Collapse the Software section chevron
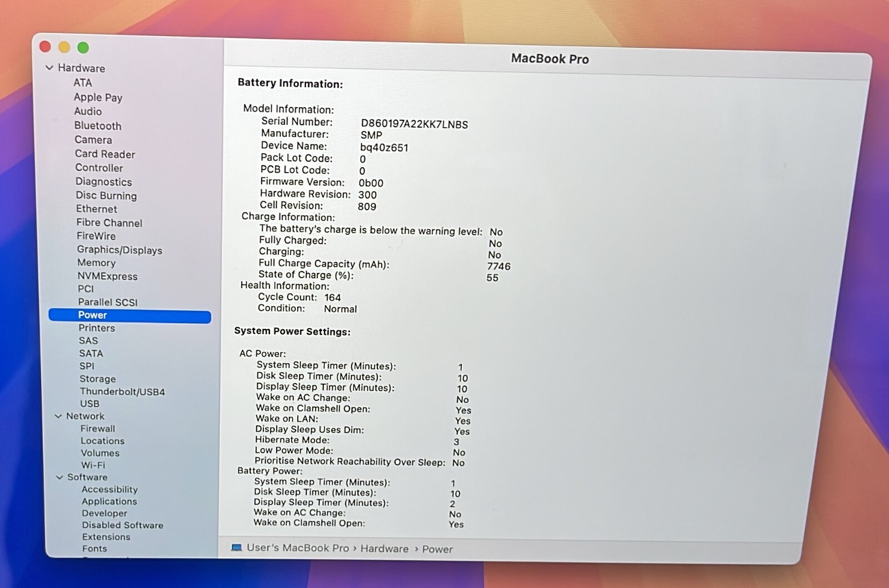This screenshot has width=889, height=588. pyautogui.click(x=59, y=477)
